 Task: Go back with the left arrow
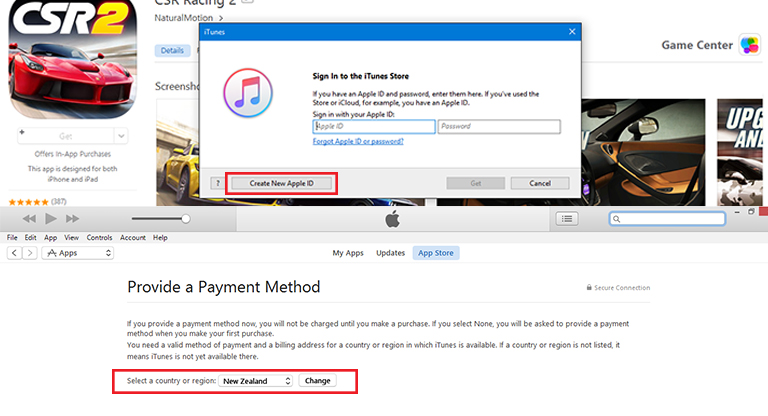coord(14,253)
